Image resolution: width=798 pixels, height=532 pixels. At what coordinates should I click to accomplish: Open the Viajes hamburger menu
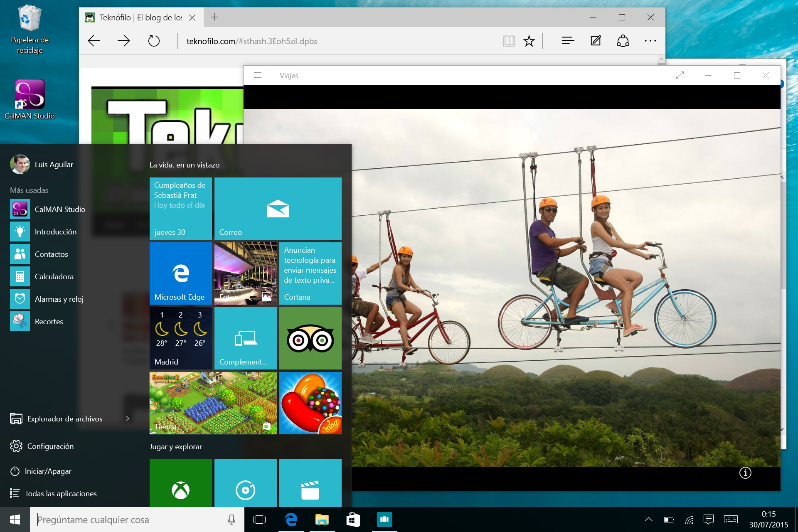click(258, 75)
